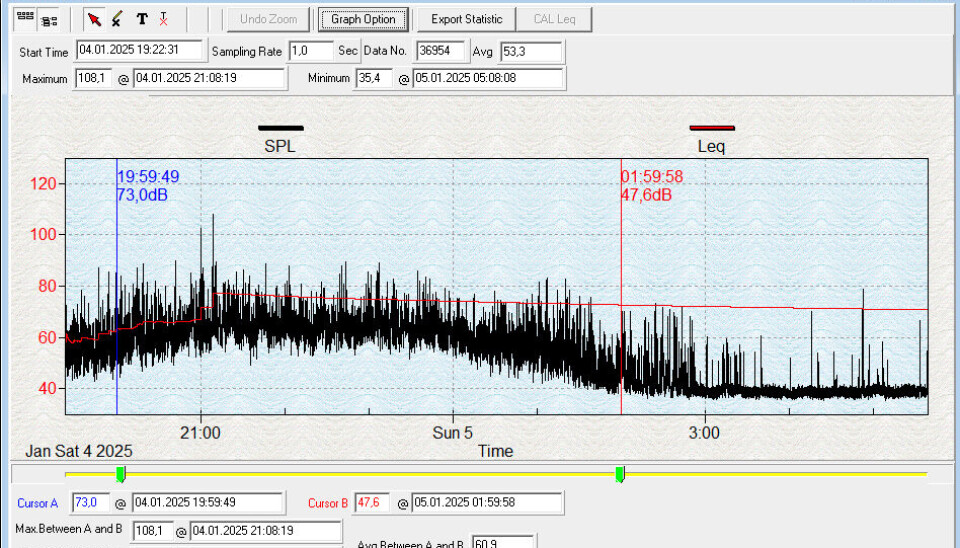Switch to the tree view icon
This screenshot has height=548, width=960.
click(x=48, y=19)
